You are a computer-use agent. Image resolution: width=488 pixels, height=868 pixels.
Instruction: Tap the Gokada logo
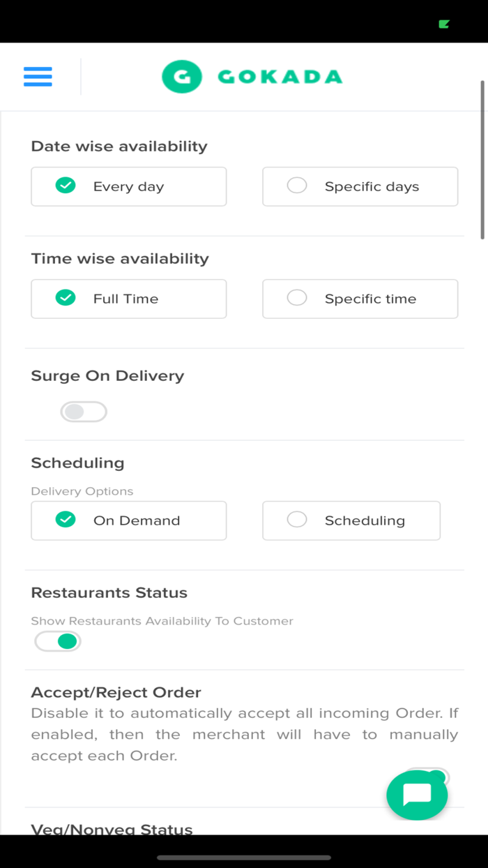point(252,77)
